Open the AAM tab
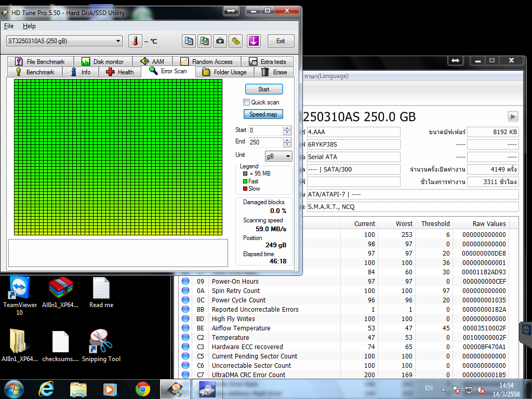532x399 pixels. (x=152, y=61)
